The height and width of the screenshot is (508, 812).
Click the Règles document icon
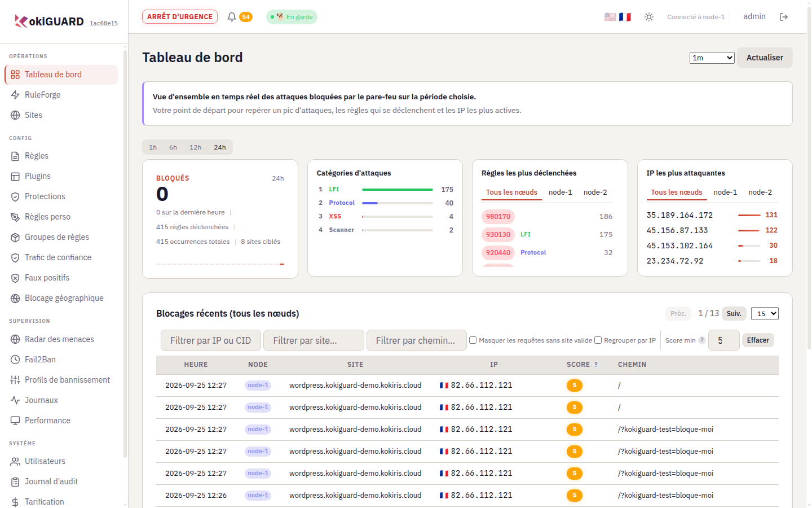pyautogui.click(x=15, y=156)
